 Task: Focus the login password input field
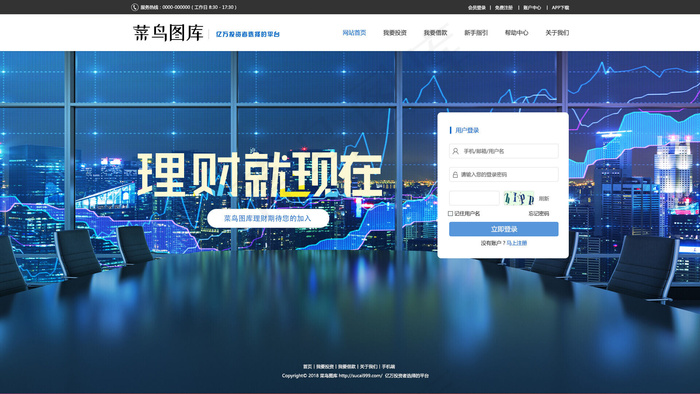[x=504, y=174]
